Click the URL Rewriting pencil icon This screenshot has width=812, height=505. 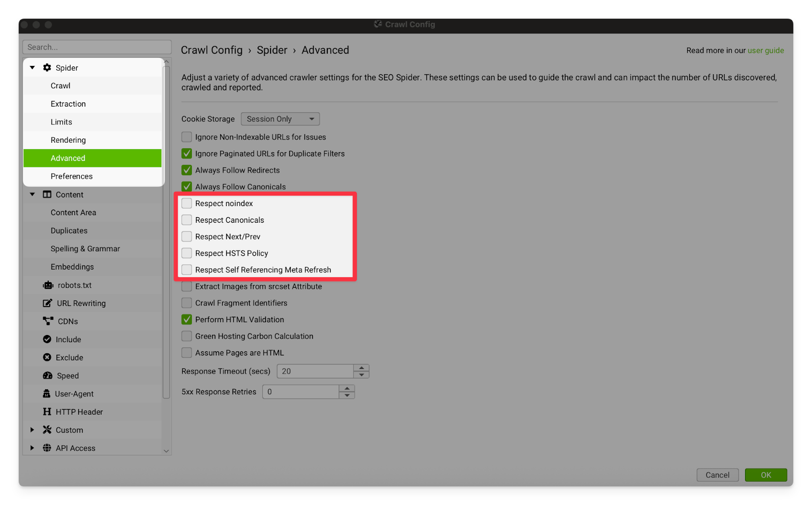coord(47,303)
